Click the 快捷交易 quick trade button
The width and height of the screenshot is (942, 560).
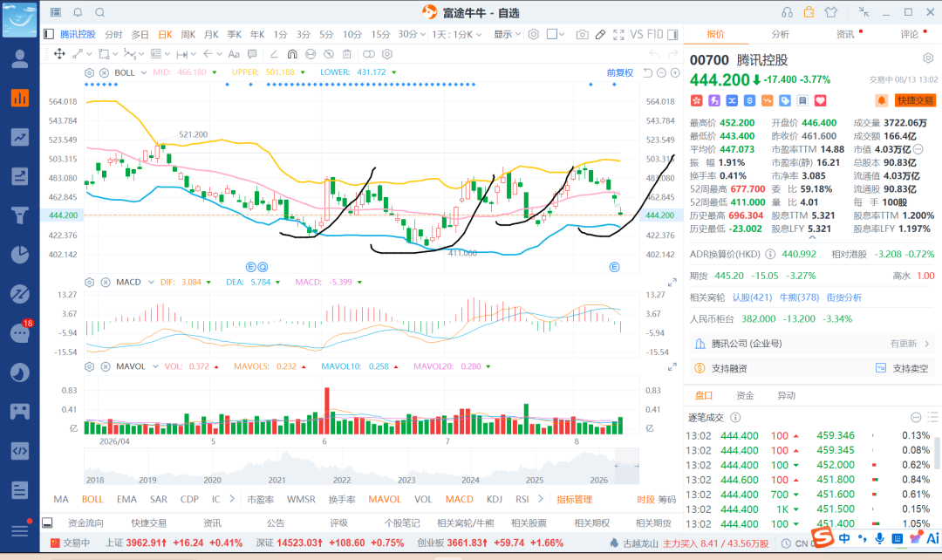916,100
